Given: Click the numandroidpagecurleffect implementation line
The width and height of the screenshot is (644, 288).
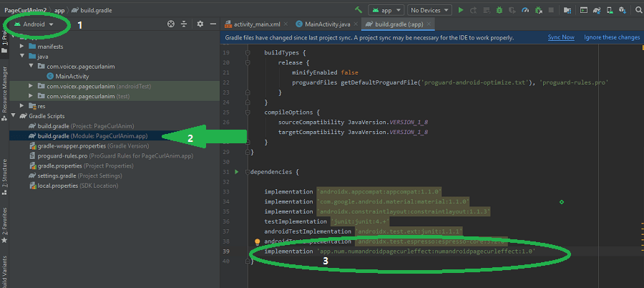Looking at the screenshot, I should pyautogui.click(x=400, y=251).
